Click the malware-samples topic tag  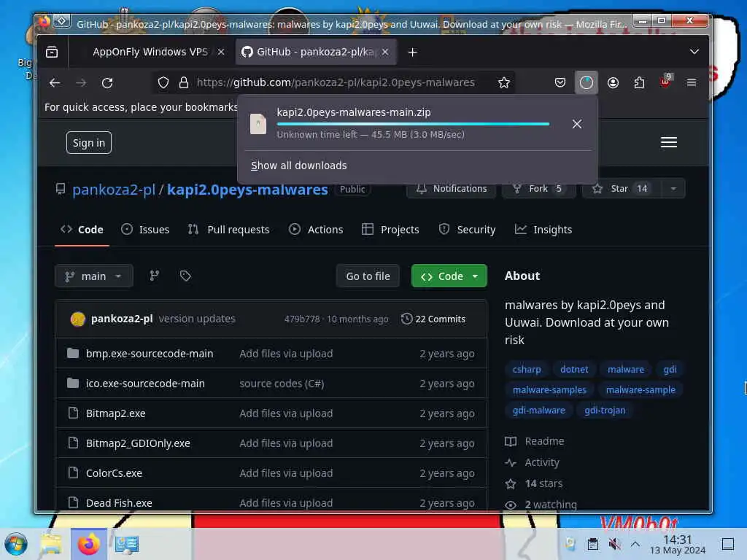pos(549,389)
